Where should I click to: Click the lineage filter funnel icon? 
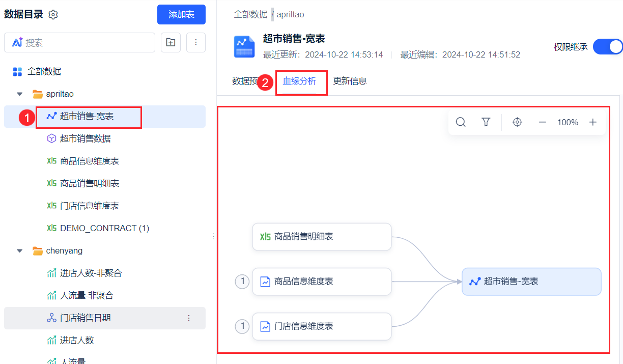click(486, 122)
